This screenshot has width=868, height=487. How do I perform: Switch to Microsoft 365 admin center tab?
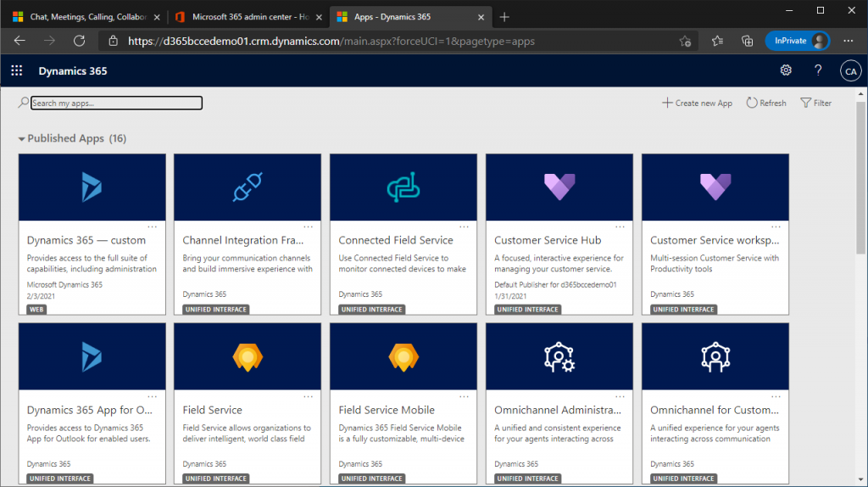(x=249, y=17)
